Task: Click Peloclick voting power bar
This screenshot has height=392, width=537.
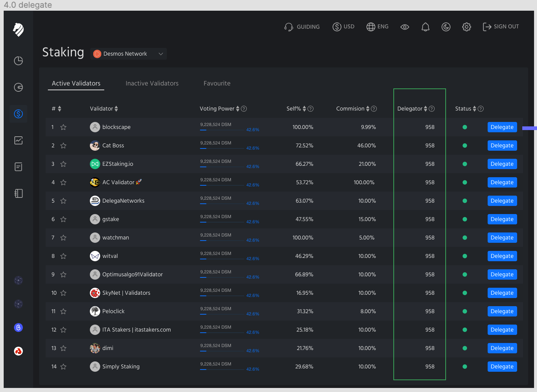Action: [x=222, y=315]
